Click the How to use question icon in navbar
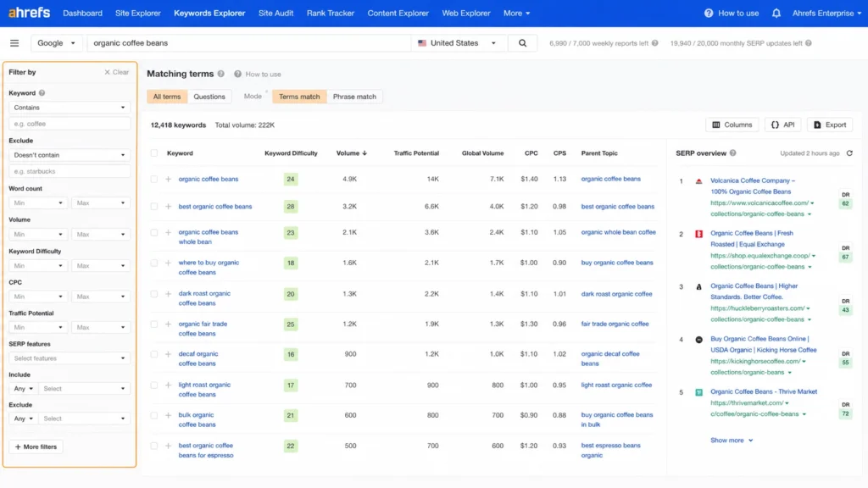Image resolution: width=868 pixels, height=488 pixels. (x=709, y=14)
